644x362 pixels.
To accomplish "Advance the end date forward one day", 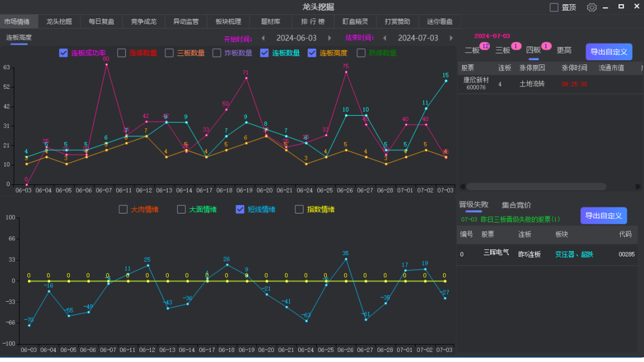I will (x=451, y=38).
